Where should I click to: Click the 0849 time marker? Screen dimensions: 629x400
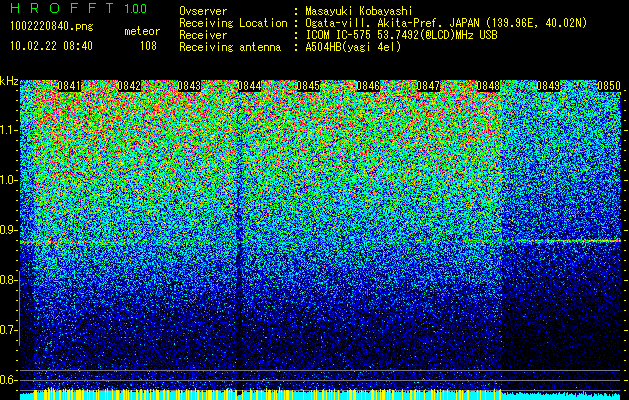pyautogui.click(x=548, y=86)
